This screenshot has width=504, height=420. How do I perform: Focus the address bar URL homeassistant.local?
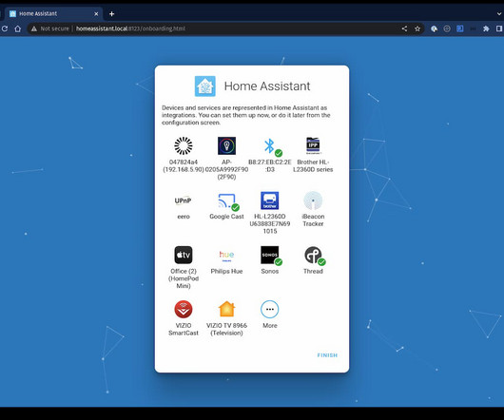pos(130,29)
